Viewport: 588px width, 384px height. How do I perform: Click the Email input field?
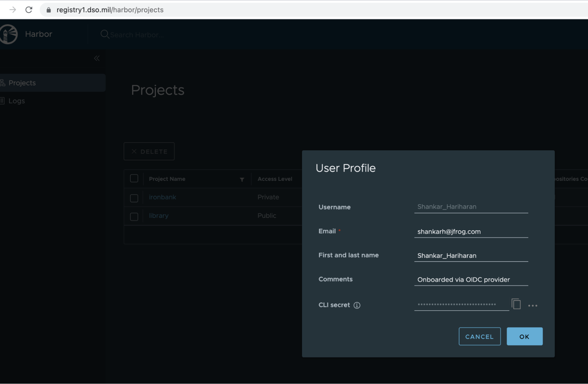coord(471,232)
